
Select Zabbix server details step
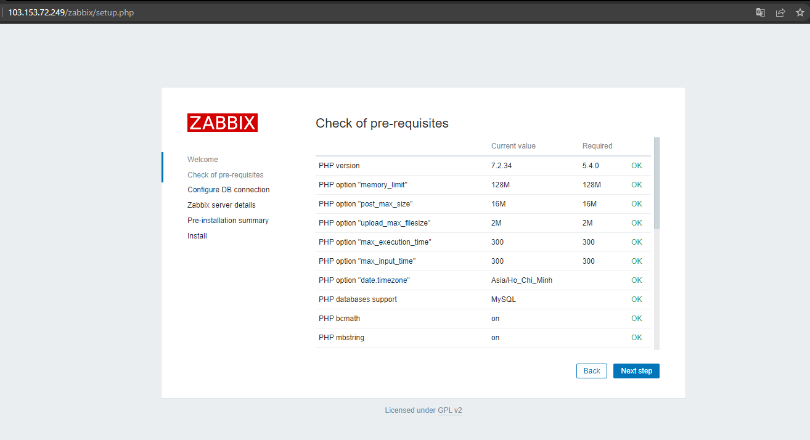tap(221, 205)
